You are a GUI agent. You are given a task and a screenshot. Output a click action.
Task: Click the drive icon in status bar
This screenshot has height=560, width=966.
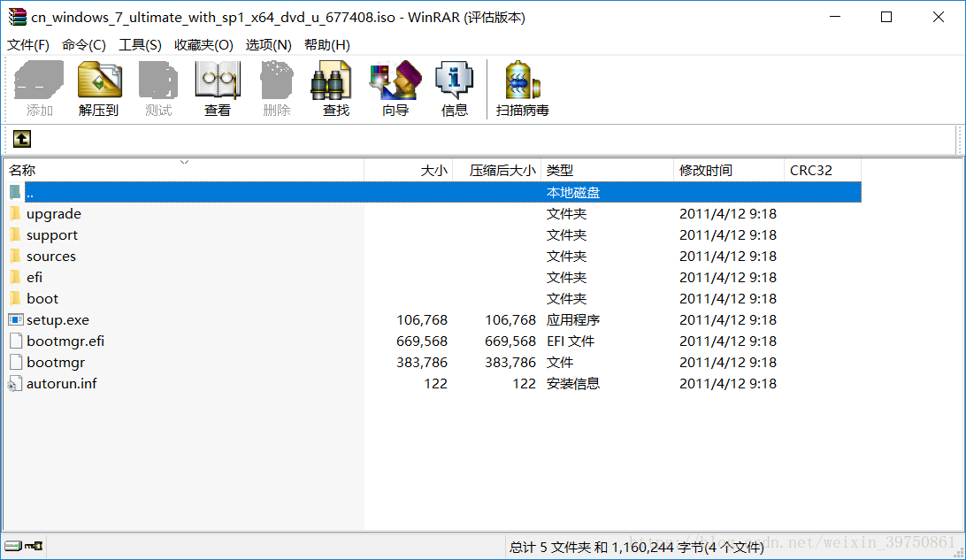(x=13, y=546)
